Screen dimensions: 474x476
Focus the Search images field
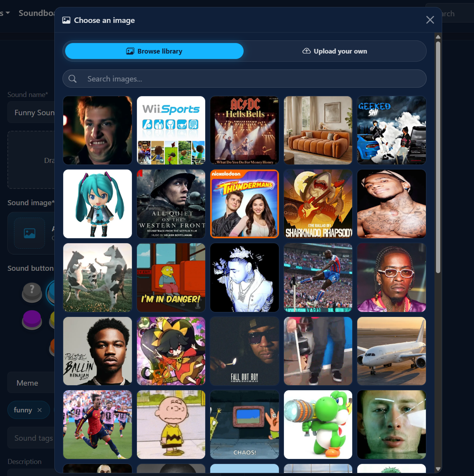244,79
